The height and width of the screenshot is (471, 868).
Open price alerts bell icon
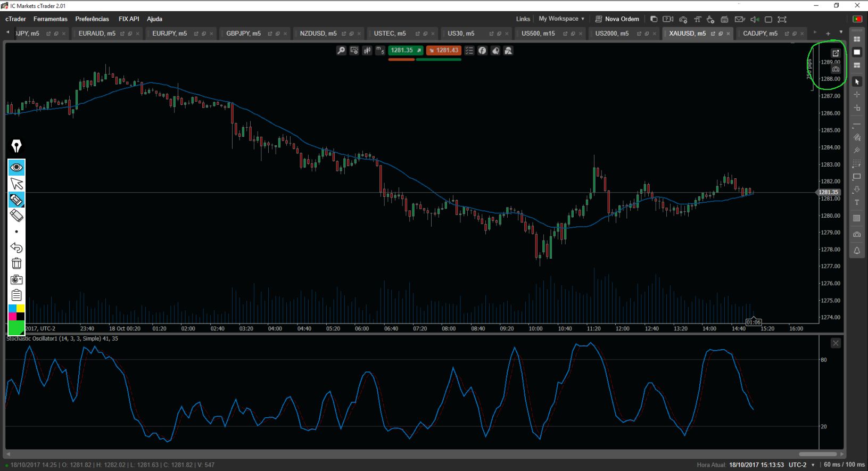tap(857, 251)
